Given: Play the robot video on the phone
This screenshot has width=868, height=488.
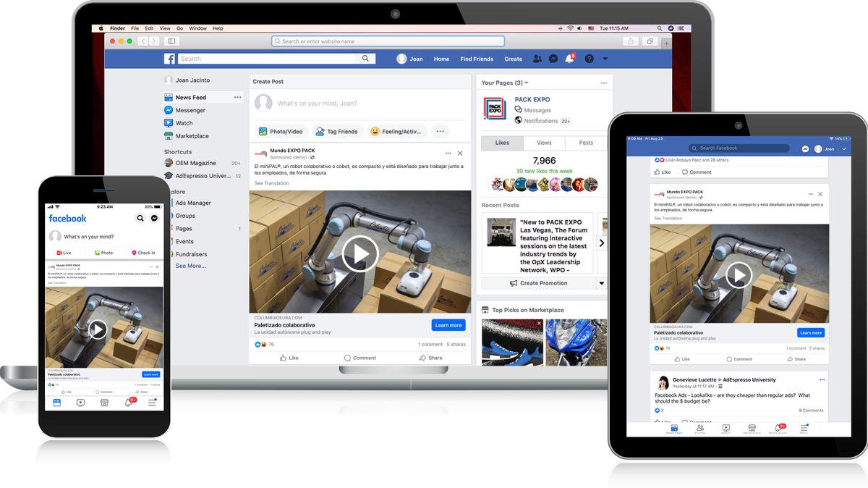Looking at the screenshot, I should (x=98, y=330).
